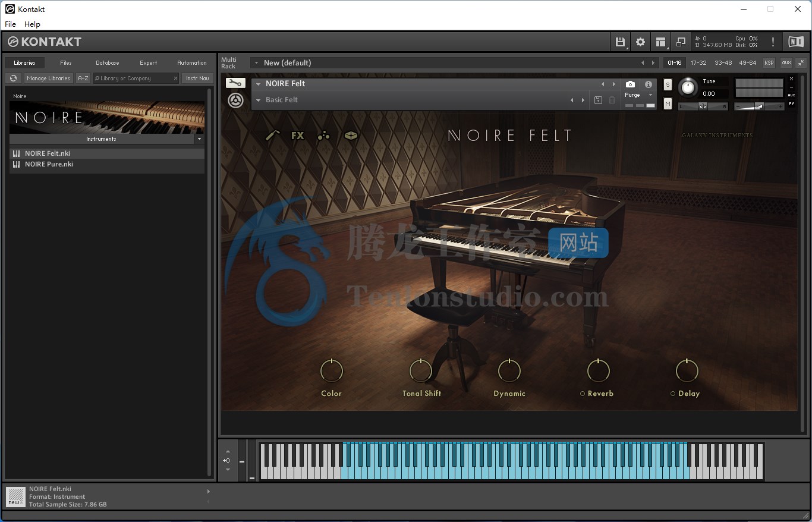
Task: Switch to next instrument after NOIRE Felt
Action: tap(614, 84)
